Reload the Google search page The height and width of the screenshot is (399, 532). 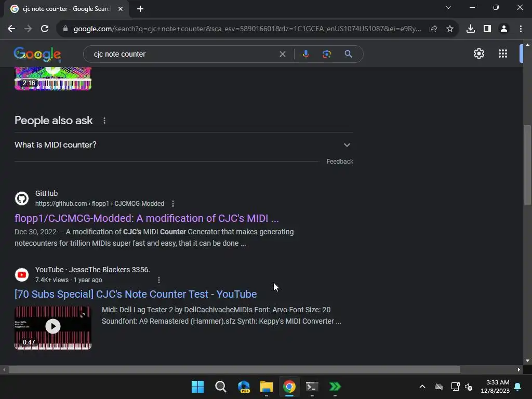45,29
